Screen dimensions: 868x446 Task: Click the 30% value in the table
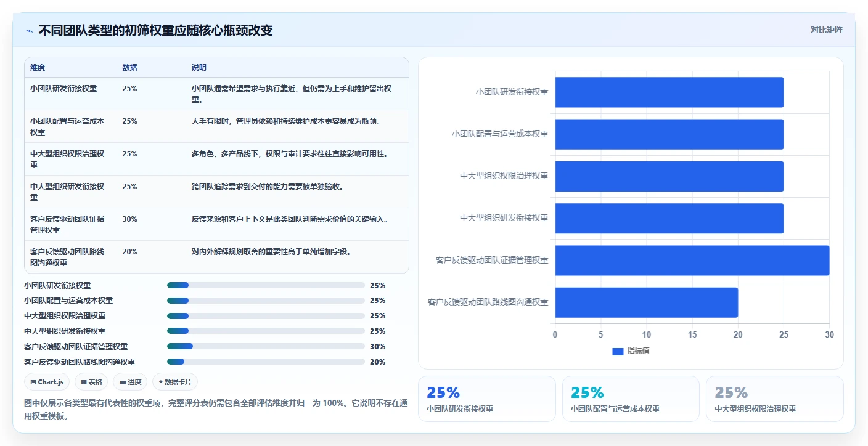point(130,219)
